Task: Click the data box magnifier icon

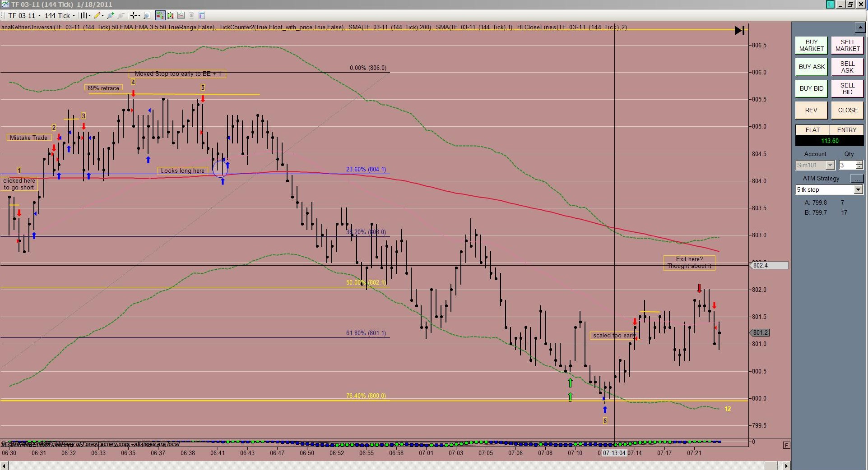Action: [147, 15]
